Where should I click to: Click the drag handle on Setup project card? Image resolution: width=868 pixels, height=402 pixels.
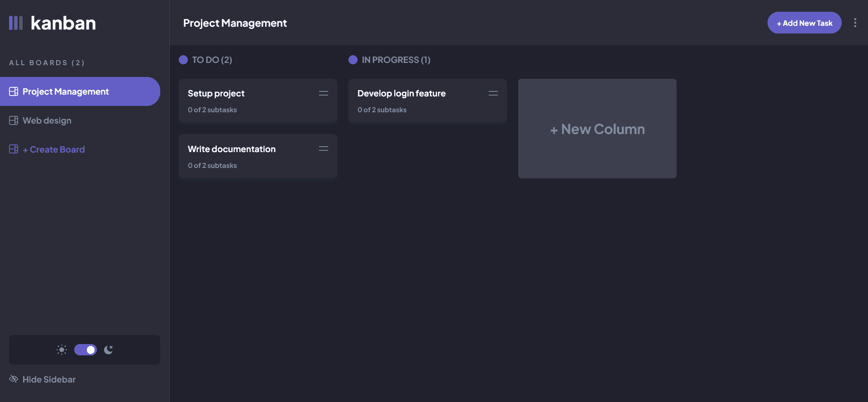click(324, 93)
